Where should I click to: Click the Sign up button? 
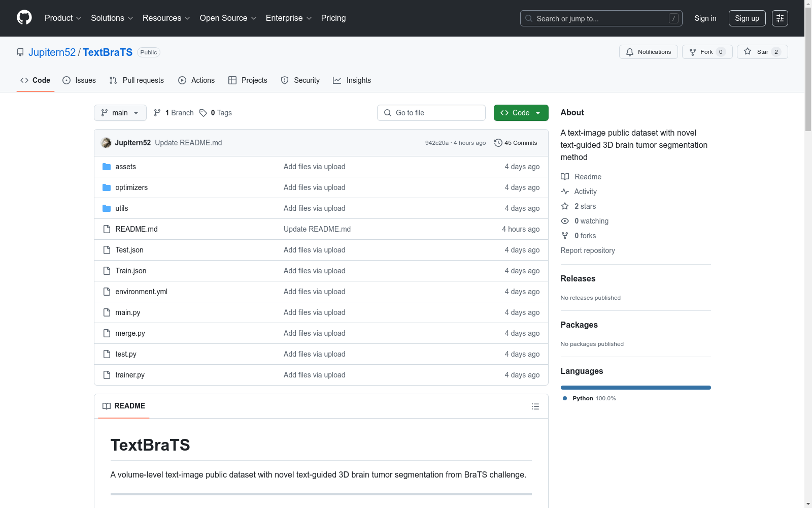coord(747,18)
